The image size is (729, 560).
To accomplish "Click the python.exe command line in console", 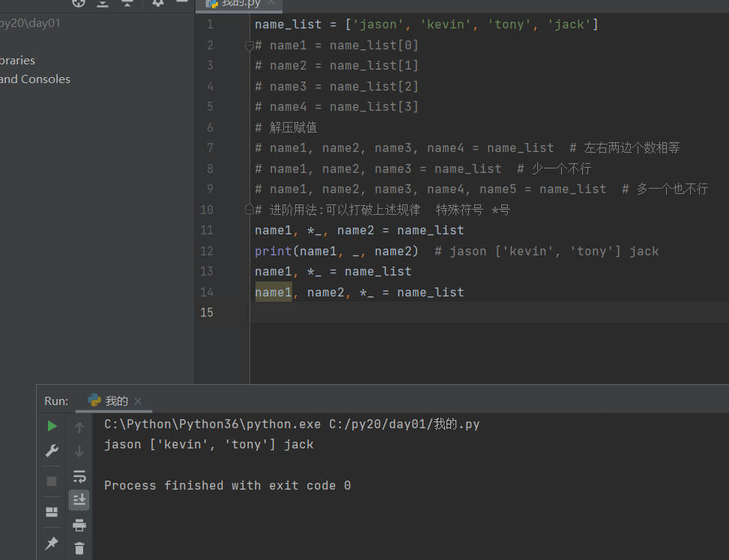I will 292,424.
